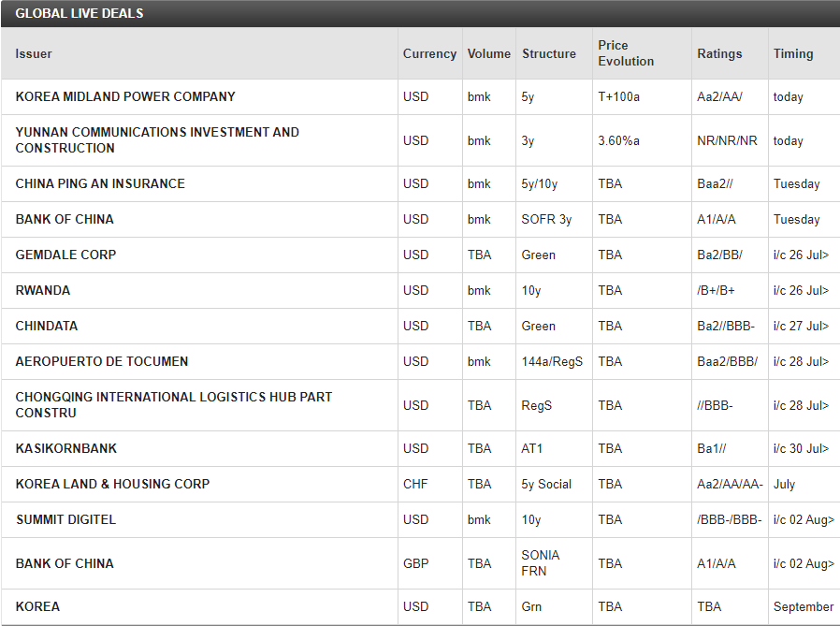Screen dimensions: 840x626
Task: Click the /BBB-/BBB- rating for Summit Digitel
Action: point(729,519)
